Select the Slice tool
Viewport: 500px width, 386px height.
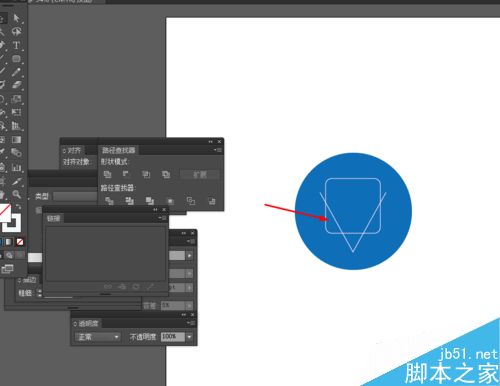pyautogui.click(x=16, y=181)
